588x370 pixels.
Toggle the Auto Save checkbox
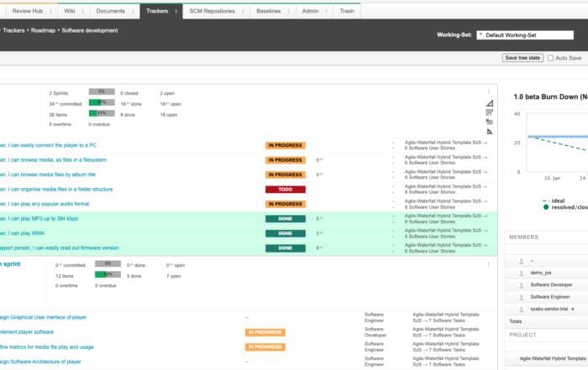click(550, 58)
